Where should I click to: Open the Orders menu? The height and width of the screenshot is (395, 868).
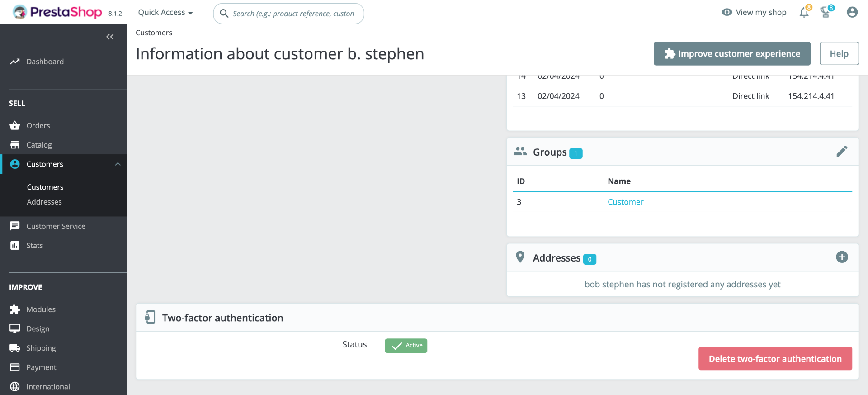click(x=38, y=125)
